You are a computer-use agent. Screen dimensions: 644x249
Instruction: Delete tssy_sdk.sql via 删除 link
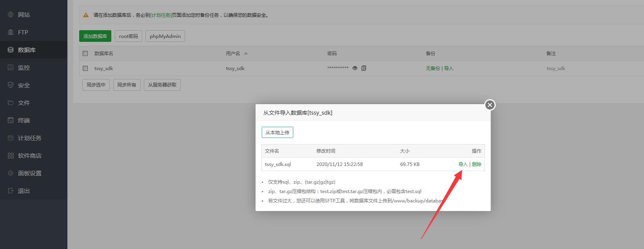point(477,164)
